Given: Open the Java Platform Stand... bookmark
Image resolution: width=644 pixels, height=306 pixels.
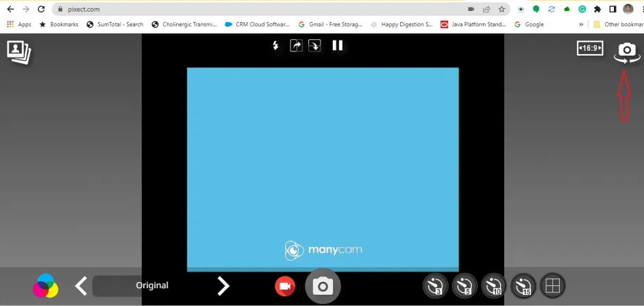Looking at the screenshot, I should tap(473, 24).
